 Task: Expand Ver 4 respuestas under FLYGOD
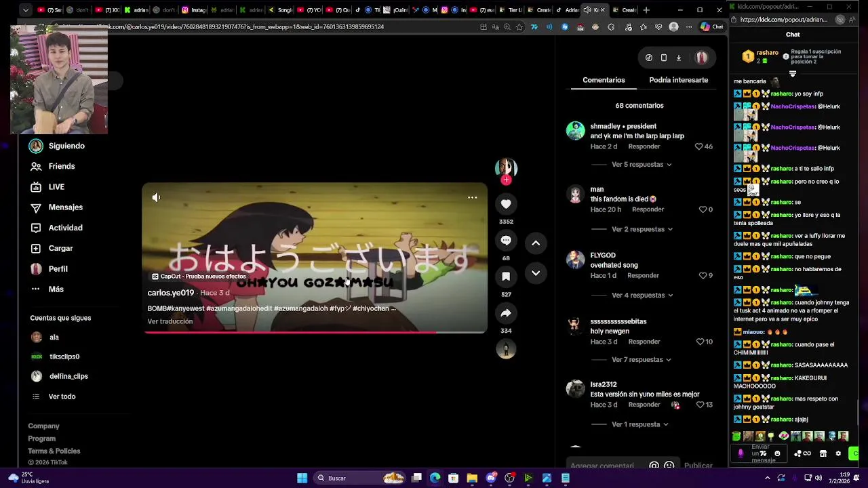642,296
